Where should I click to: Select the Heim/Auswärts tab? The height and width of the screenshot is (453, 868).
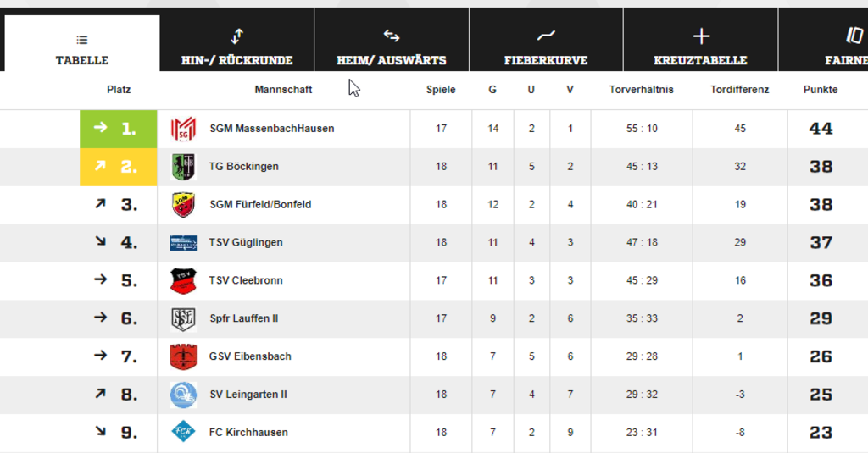coord(392,48)
